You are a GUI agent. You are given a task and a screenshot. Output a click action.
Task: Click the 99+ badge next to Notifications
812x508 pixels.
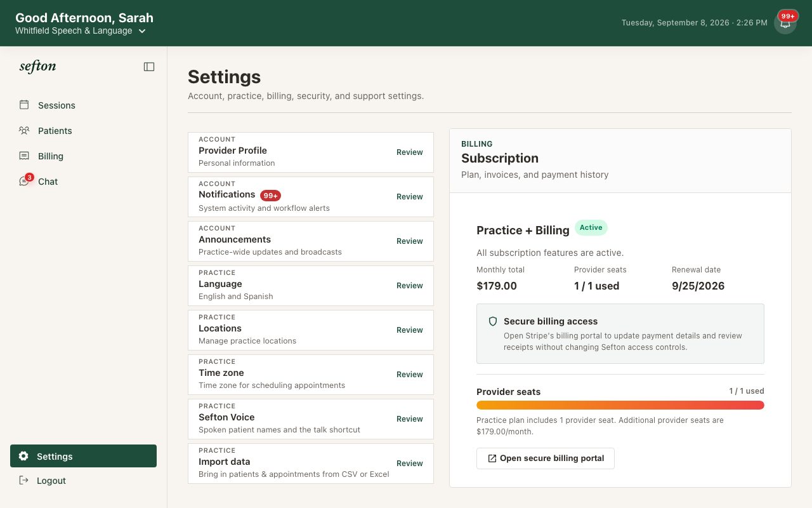[x=270, y=196]
